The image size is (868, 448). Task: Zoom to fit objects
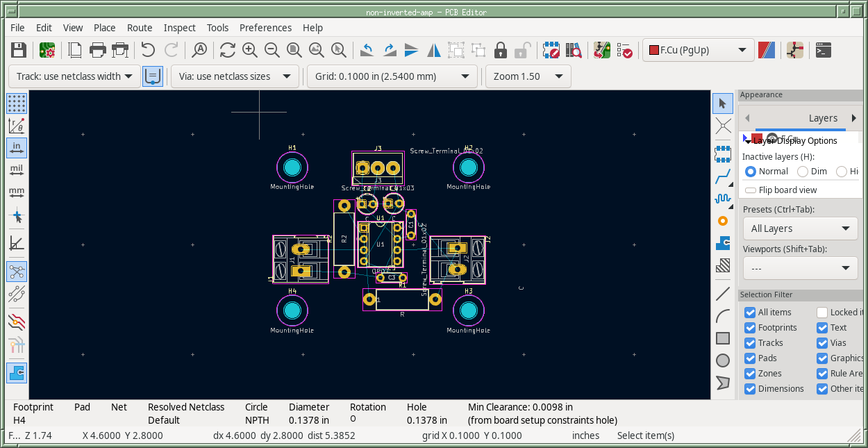click(x=317, y=50)
